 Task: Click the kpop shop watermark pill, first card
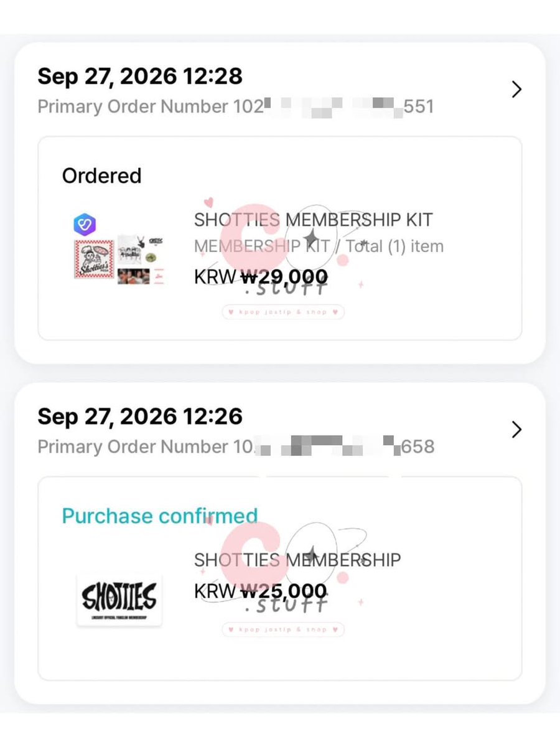[x=283, y=312]
